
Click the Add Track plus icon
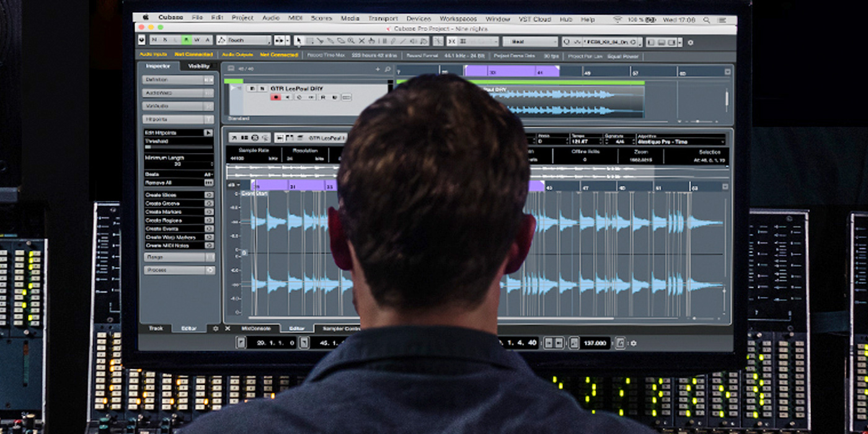tap(378, 69)
